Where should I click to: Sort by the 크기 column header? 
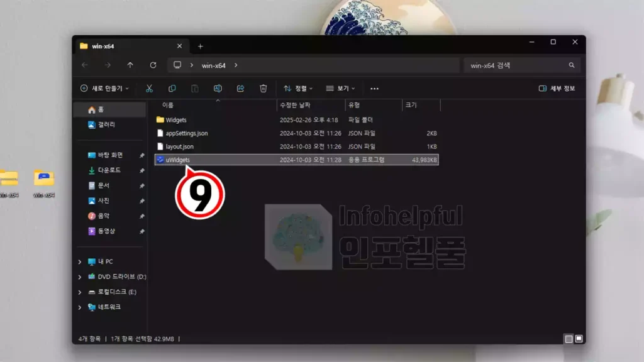pos(411,105)
